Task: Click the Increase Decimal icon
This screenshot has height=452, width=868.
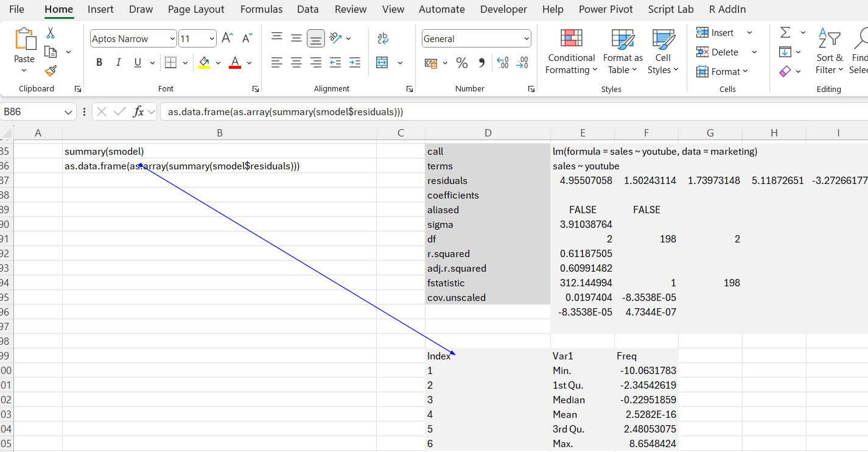Action: click(503, 63)
